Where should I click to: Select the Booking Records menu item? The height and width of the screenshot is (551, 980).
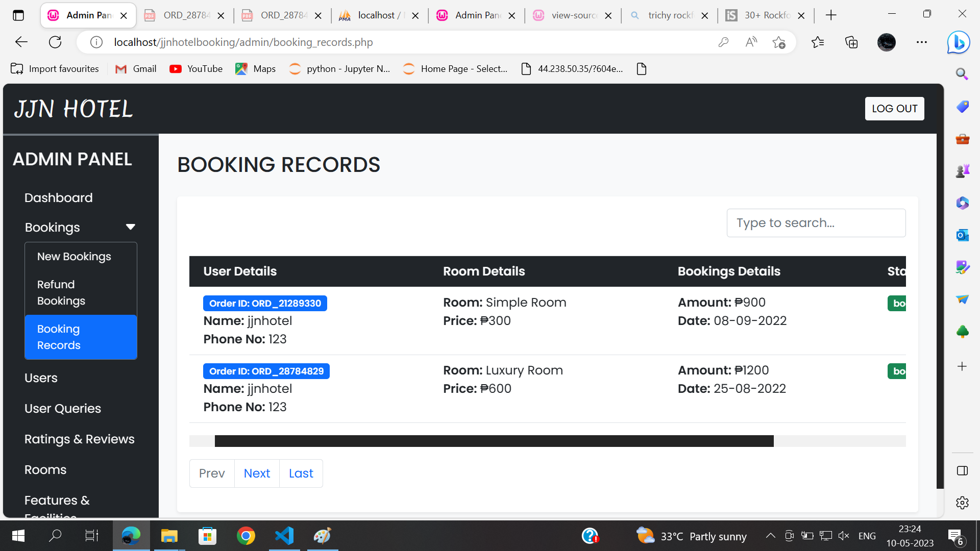[x=80, y=337]
